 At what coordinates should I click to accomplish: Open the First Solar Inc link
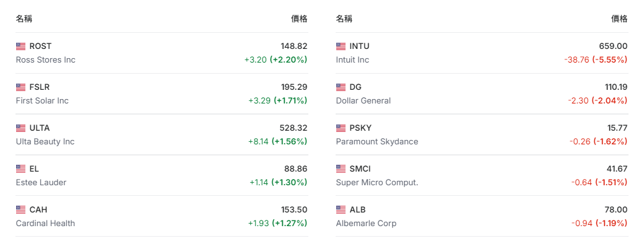[x=42, y=101]
